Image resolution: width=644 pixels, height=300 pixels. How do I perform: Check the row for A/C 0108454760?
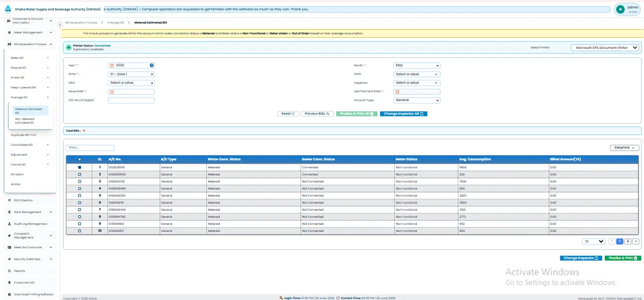click(x=79, y=217)
